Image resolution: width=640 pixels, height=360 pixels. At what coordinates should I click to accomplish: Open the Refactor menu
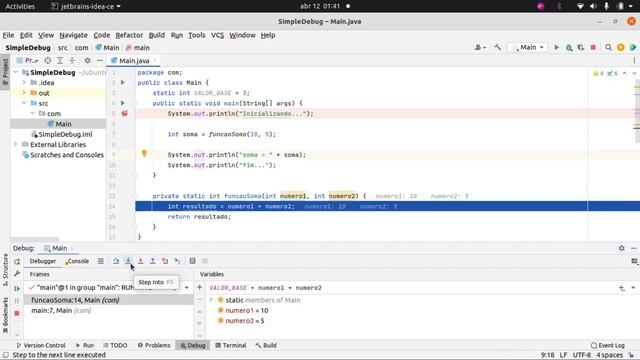coord(129,35)
